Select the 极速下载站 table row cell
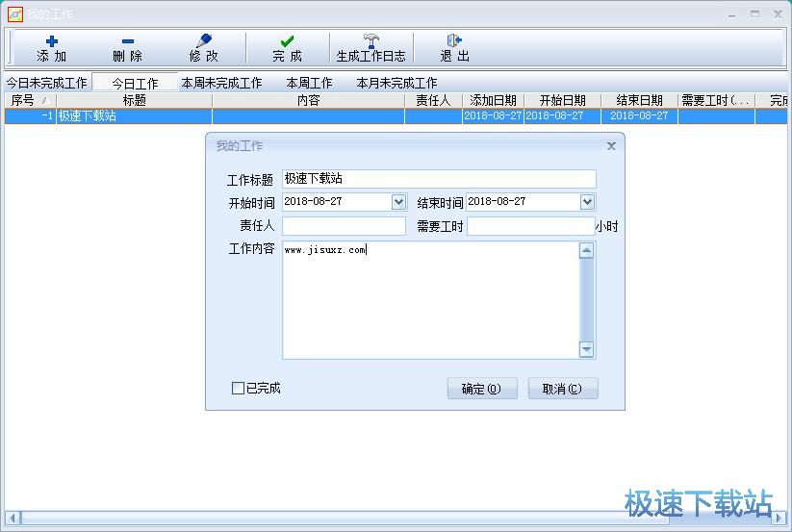This screenshot has width=792, height=532. pos(134,116)
